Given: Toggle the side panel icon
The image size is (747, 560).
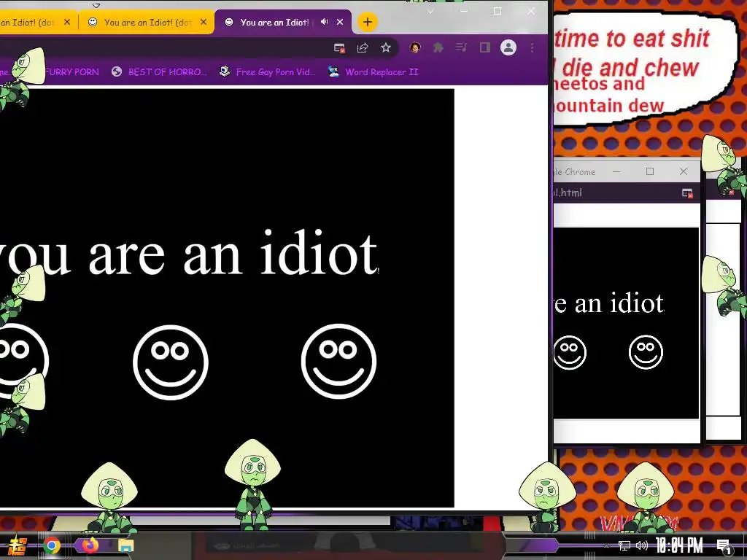Looking at the screenshot, I should click(485, 47).
